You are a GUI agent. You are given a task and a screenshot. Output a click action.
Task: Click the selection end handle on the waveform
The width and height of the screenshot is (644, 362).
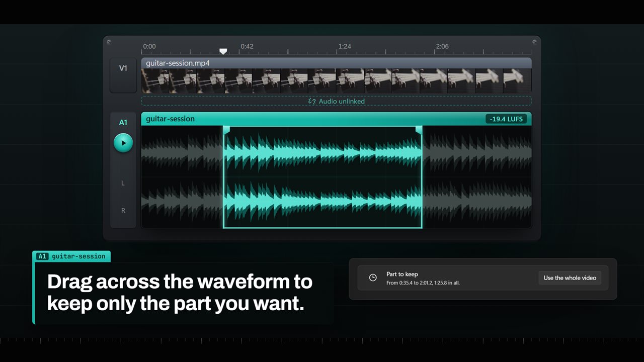pos(419,130)
